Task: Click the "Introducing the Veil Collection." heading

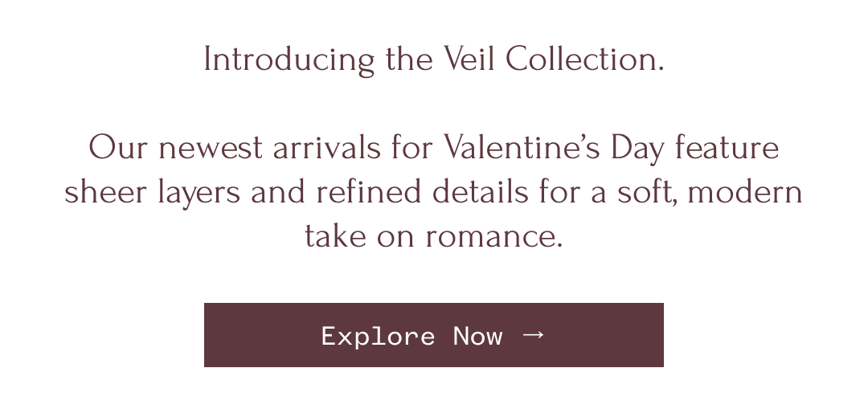Action: (433, 59)
